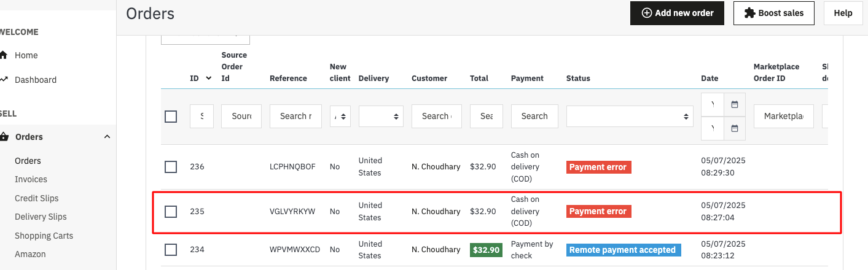
Task: Focus the ID search field
Action: pyautogui.click(x=202, y=116)
